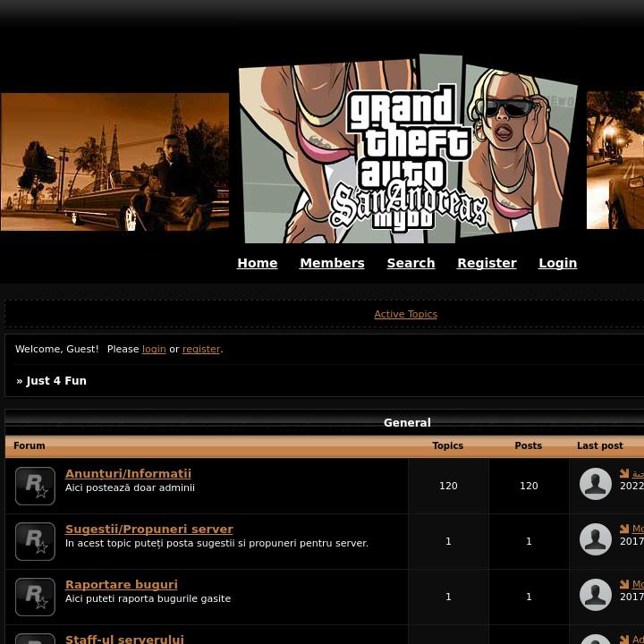Click the avatar in Raportare buguri row

[595, 595]
